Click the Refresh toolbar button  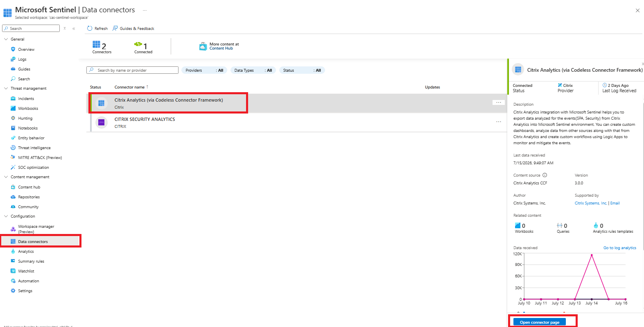click(x=97, y=29)
